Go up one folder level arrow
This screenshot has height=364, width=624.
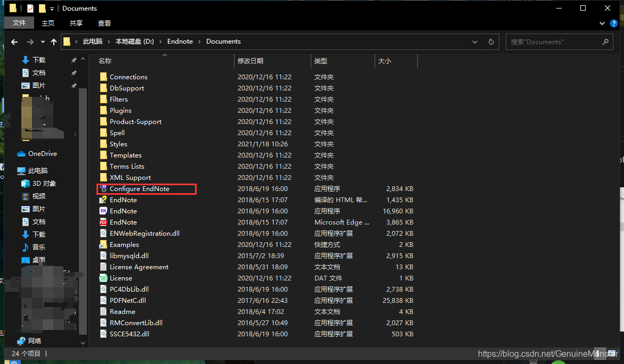(54, 42)
